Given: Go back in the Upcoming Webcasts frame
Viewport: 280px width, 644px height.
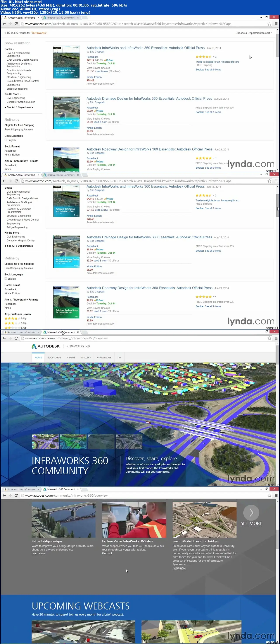Looking at the screenshot, I should click(4, 495).
